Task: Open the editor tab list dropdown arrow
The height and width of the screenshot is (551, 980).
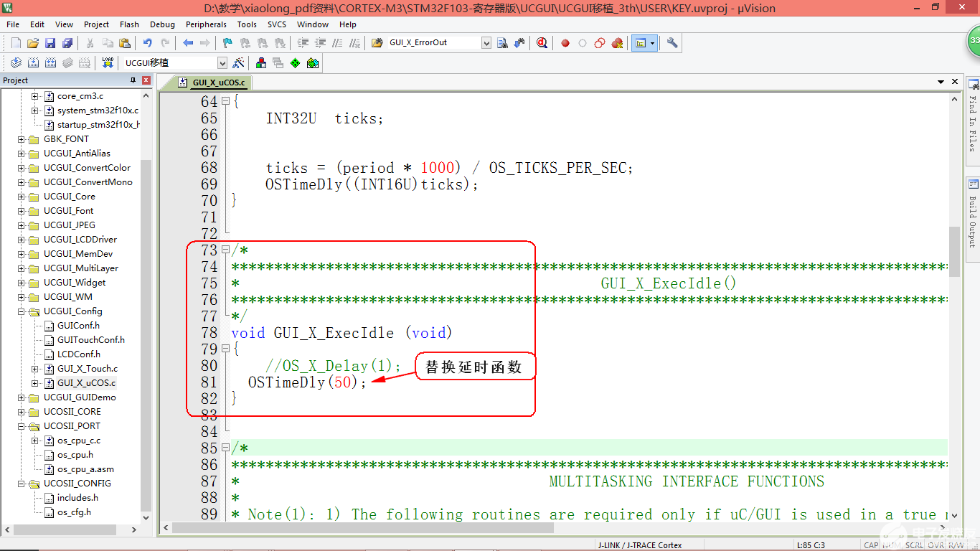Action: pos(941,82)
